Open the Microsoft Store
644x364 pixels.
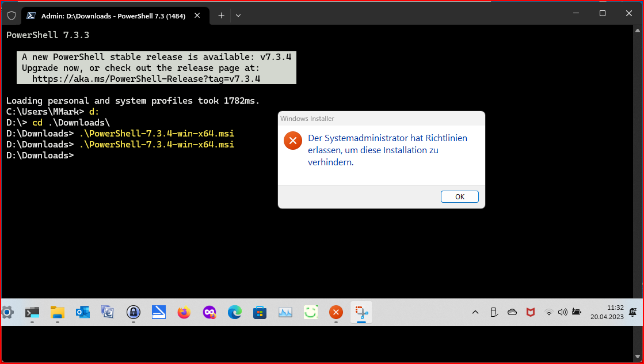pos(260,312)
